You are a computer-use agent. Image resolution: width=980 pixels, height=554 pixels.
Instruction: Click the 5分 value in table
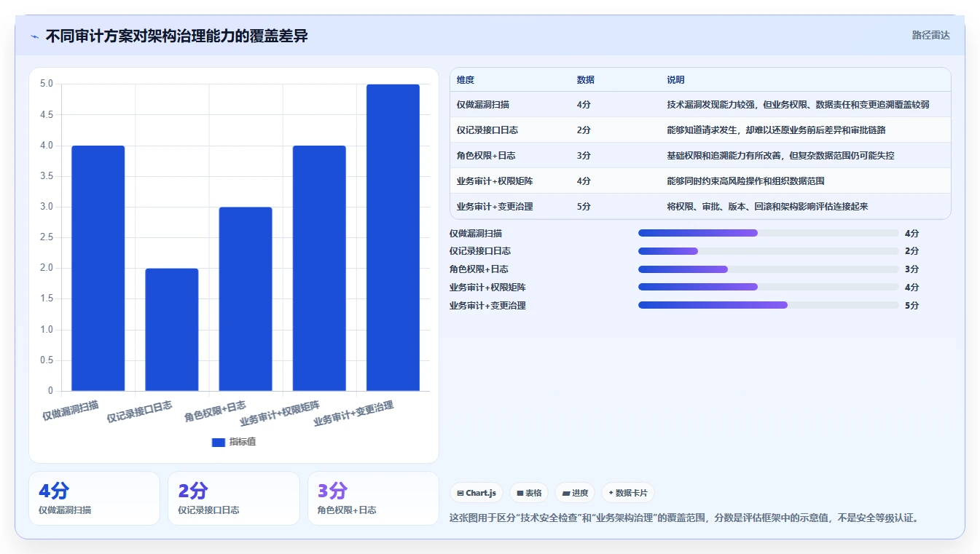(x=584, y=206)
